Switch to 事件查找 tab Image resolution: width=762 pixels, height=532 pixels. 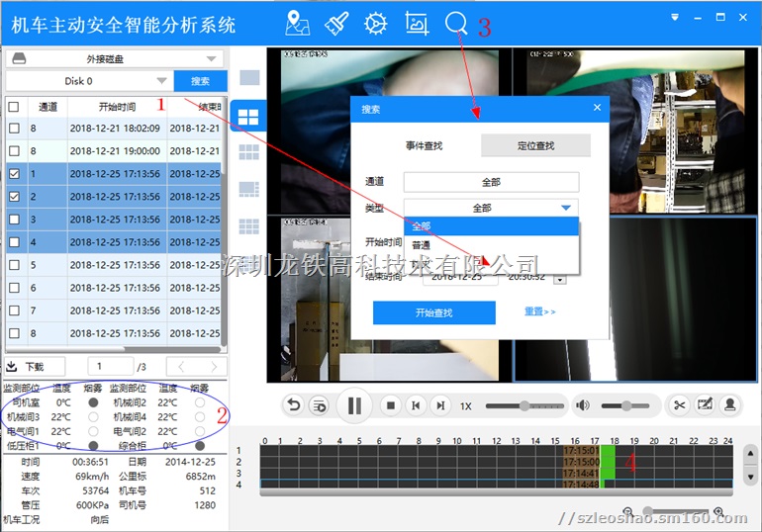click(424, 145)
